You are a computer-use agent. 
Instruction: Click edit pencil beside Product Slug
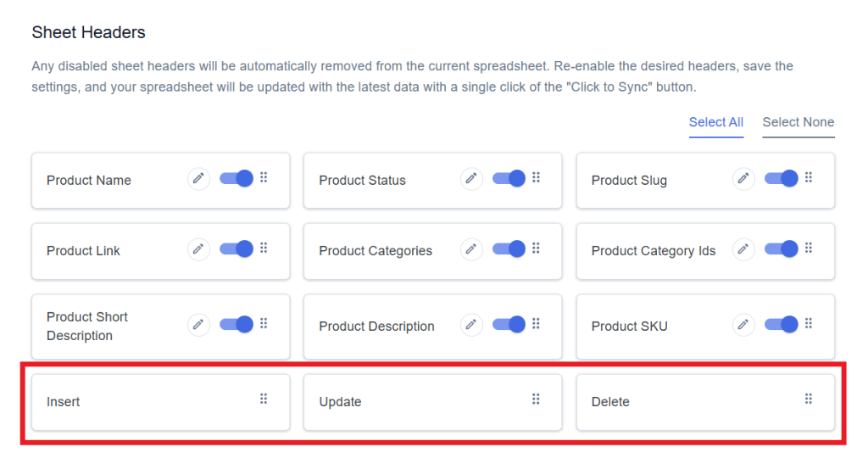coord(743,179)
